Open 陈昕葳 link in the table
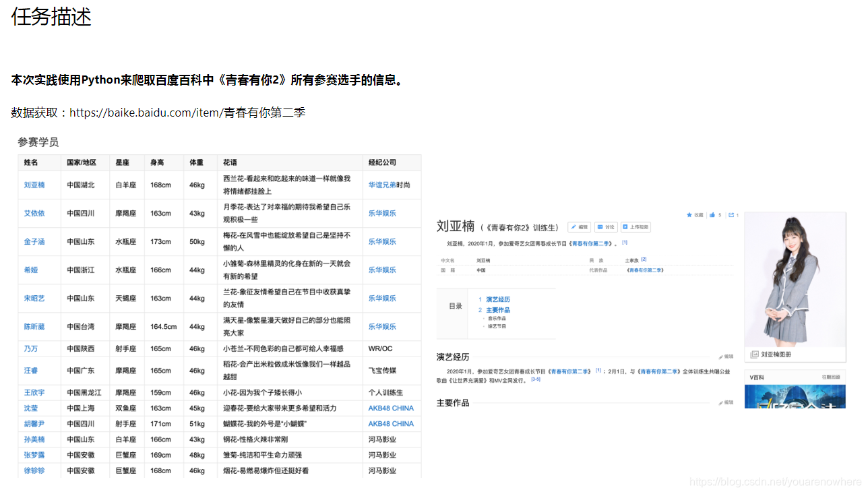The width and height of the screenshot is (868, 494). click(34, 326)
